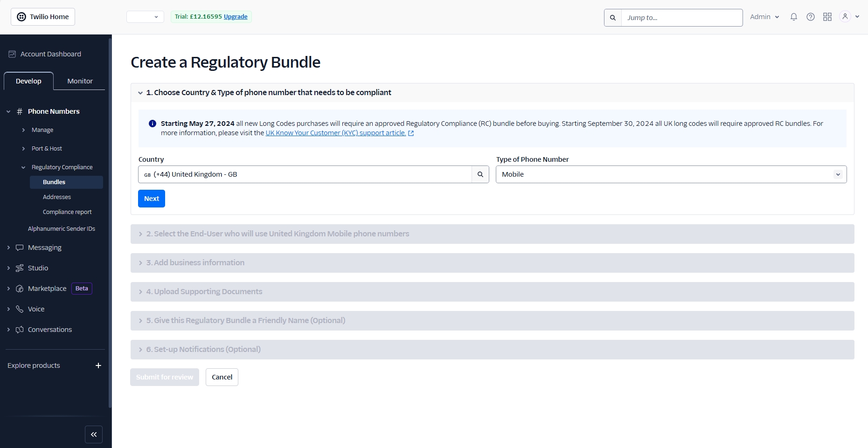This screenshot has height=448, width=868.
Task: Open the products grid icon
Action: point(827,17)
